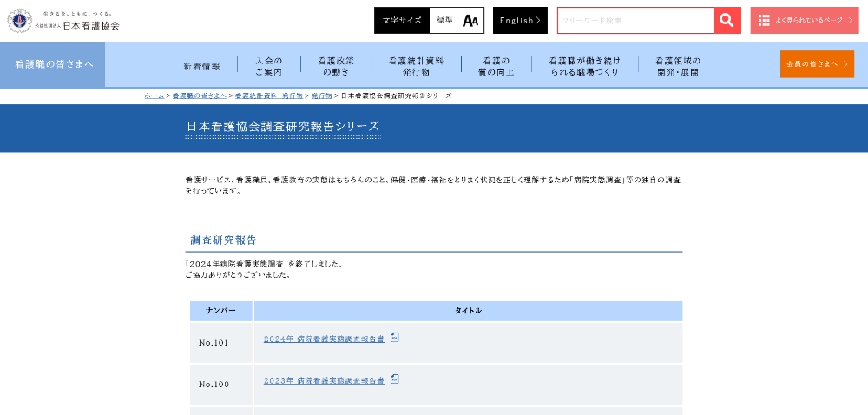
Task: Click the No.101 table cell
Action: 221,343
